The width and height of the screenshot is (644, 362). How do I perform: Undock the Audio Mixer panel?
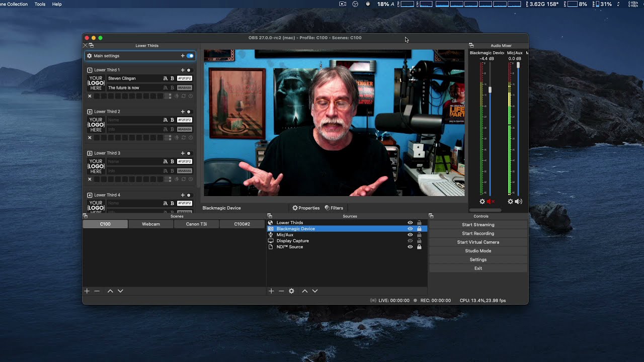pos(471,46)
